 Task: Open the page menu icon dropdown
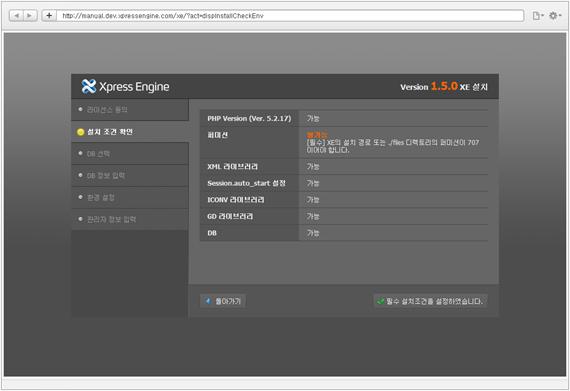(538, 16)
